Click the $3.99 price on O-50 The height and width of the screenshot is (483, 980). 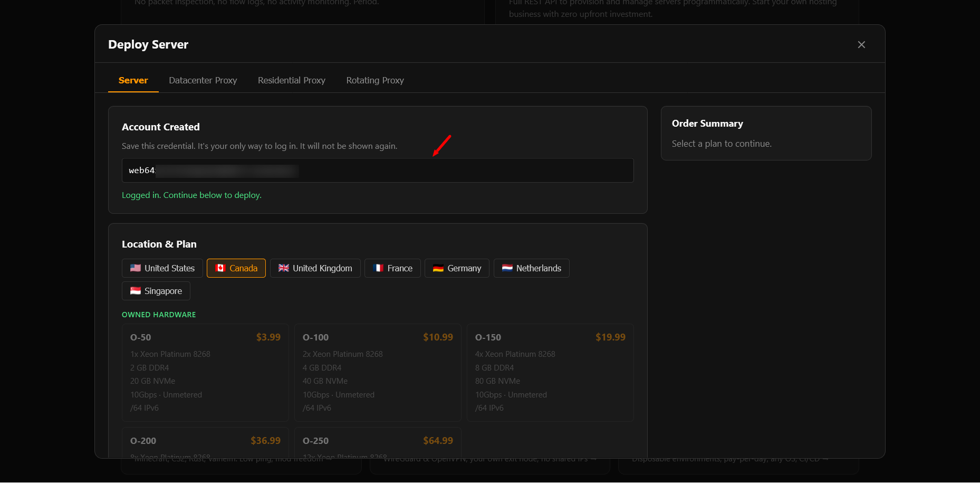(268, 337)
